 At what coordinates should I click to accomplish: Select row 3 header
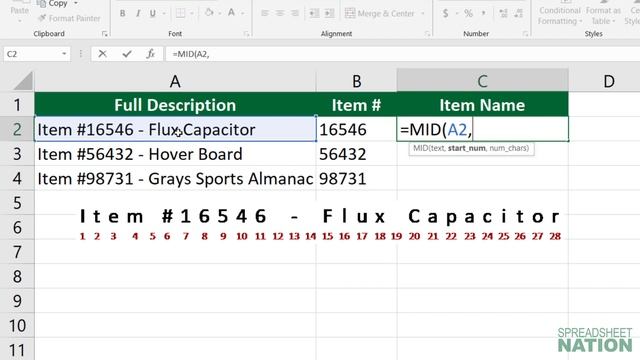(17, 154)
